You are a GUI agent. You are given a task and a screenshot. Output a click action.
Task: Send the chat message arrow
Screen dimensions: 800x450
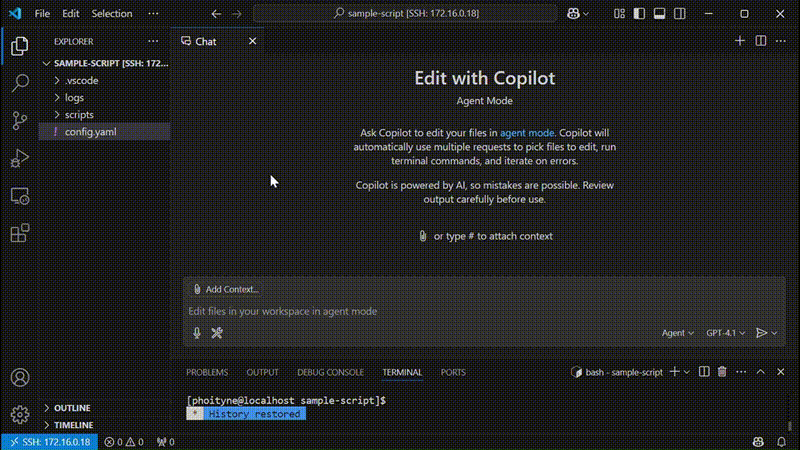pyautogui.click(x=761, y=333)
